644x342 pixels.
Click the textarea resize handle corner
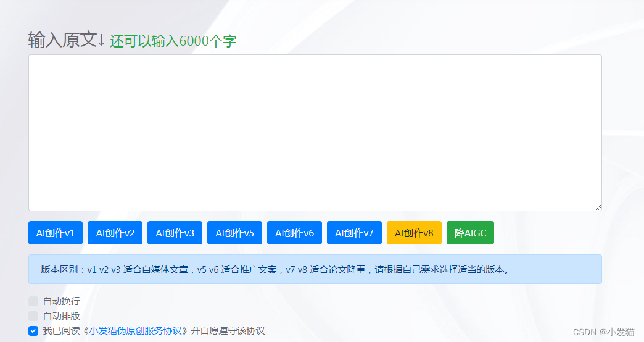point(598,207)
